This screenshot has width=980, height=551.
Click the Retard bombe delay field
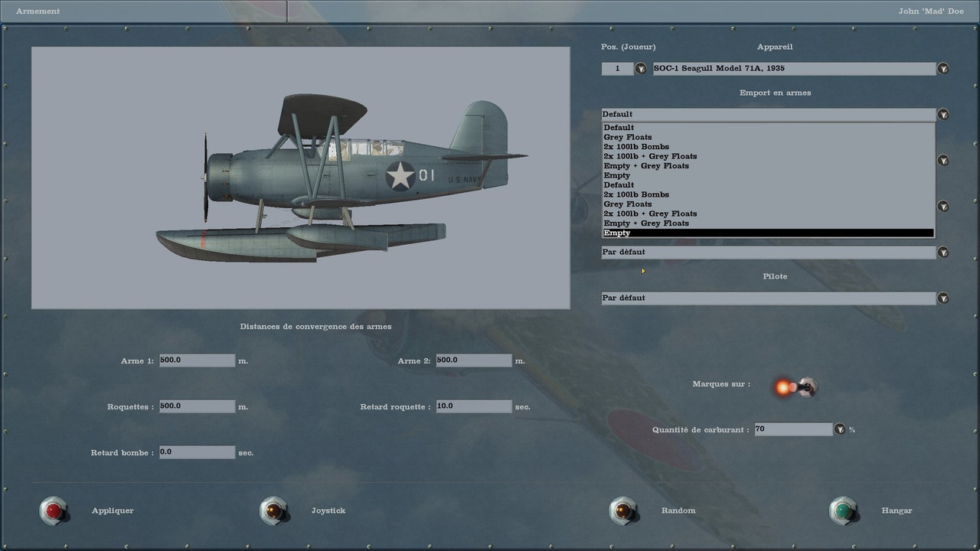(x=197, y=452)
